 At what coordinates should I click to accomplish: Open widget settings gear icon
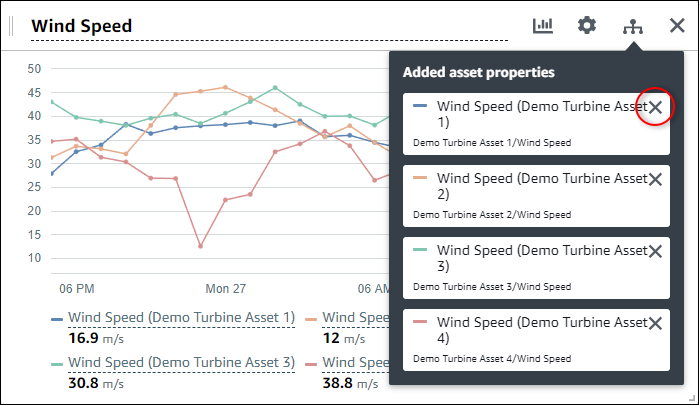click(587, 26)
